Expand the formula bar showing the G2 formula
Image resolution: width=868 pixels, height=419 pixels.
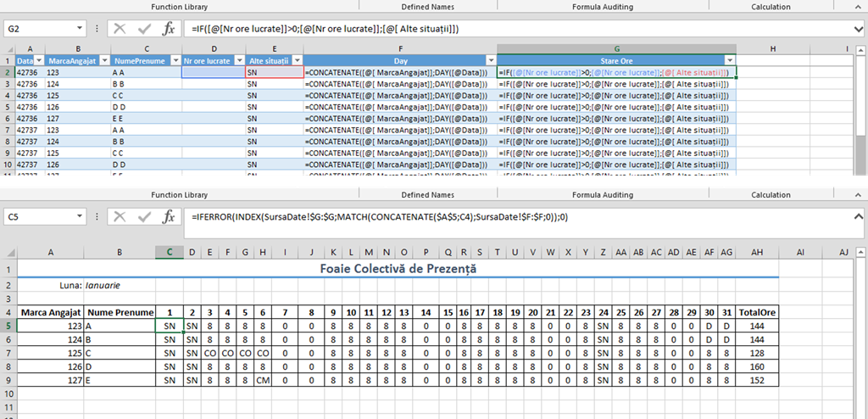tap(860, 29)
